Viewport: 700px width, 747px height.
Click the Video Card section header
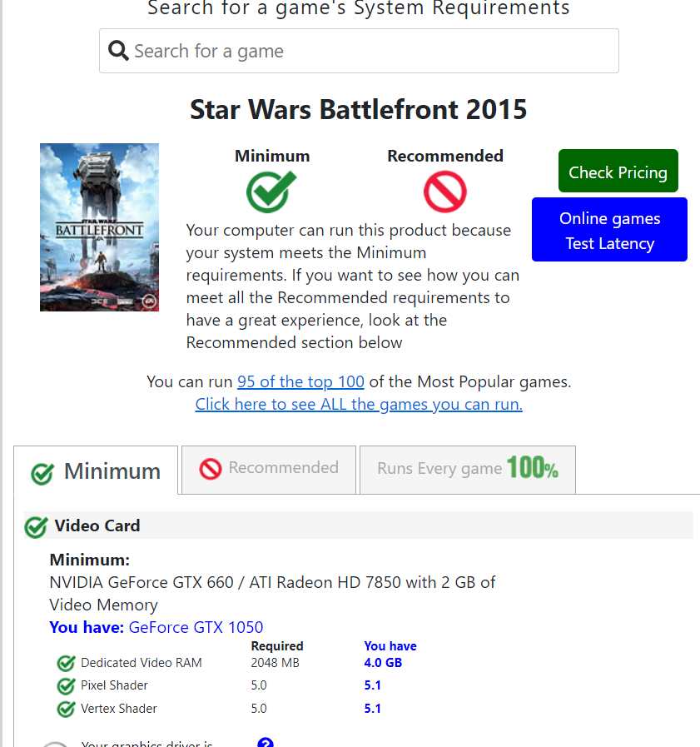[359, 525]
